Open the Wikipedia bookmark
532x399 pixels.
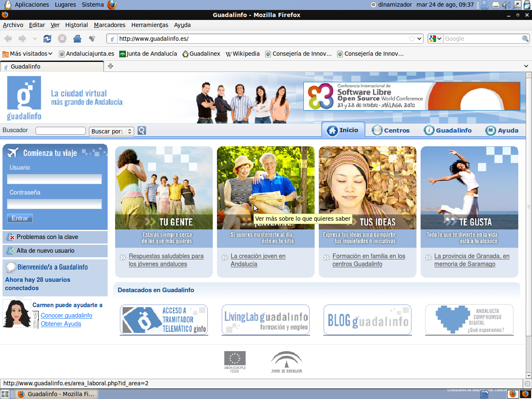pos(243,54)
